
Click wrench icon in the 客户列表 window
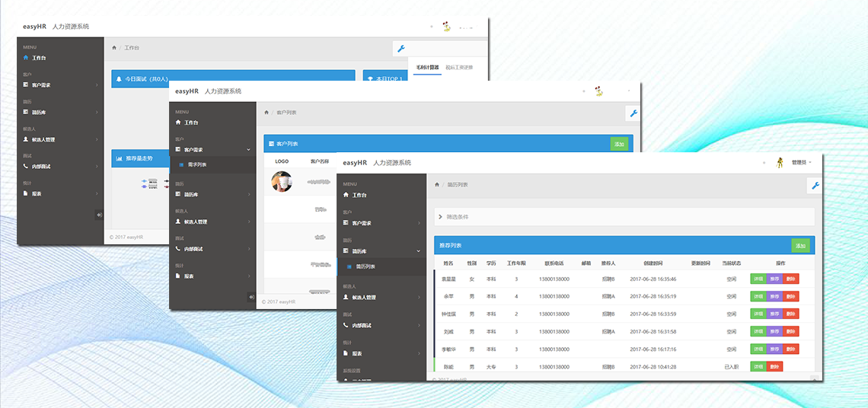[633, 113]
